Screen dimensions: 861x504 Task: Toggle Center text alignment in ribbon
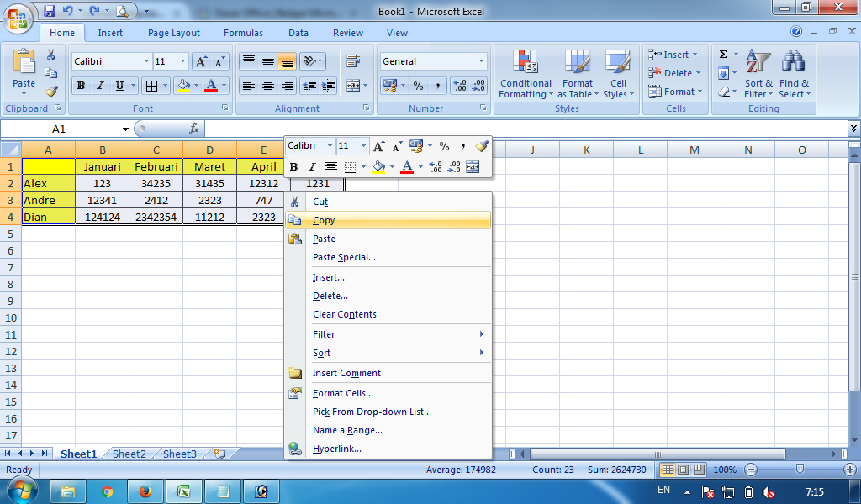coord(268,86)
